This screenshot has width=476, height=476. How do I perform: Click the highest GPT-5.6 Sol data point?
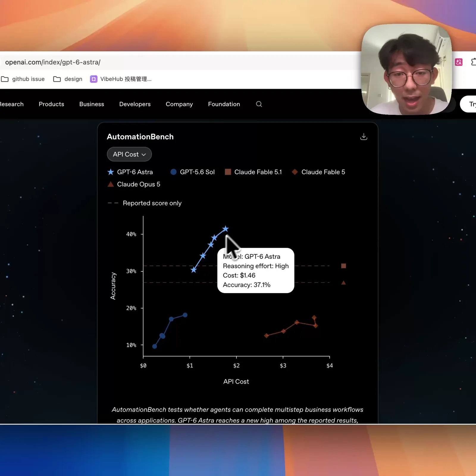[x=185, y=315]
